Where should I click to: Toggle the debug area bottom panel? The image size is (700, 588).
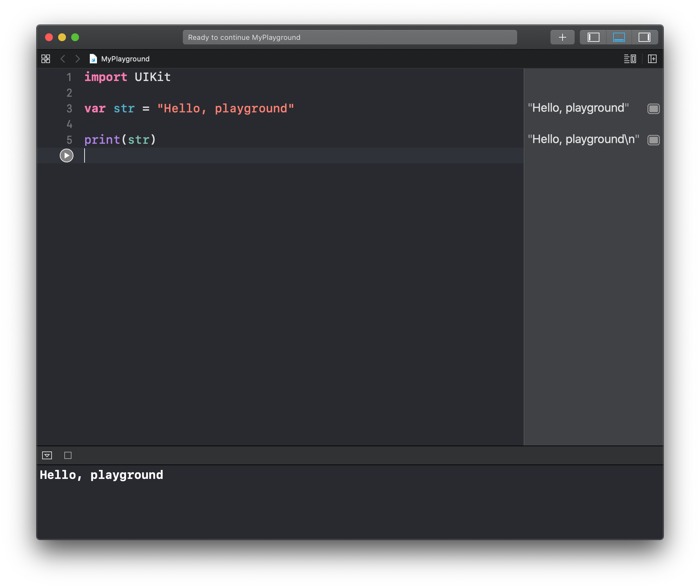point(619,37)
